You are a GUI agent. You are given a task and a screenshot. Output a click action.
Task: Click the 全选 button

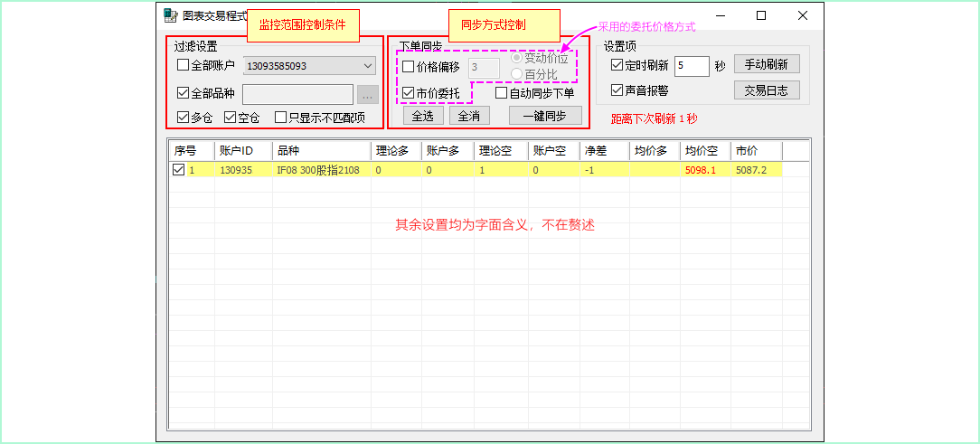click(x=423, y=116)
